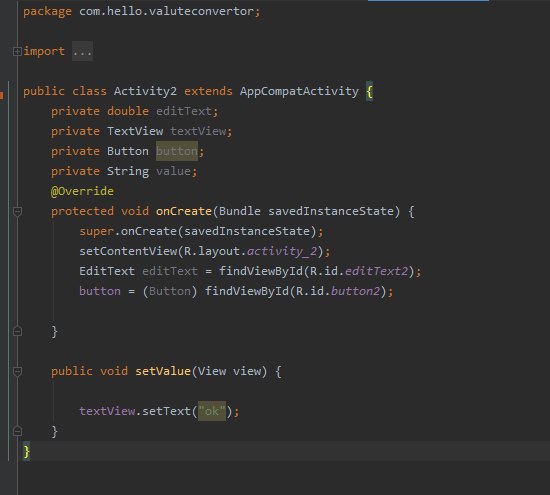Click the double editText field name
Image resolution: width=550 pixels, height=495 pixels.
184,111
